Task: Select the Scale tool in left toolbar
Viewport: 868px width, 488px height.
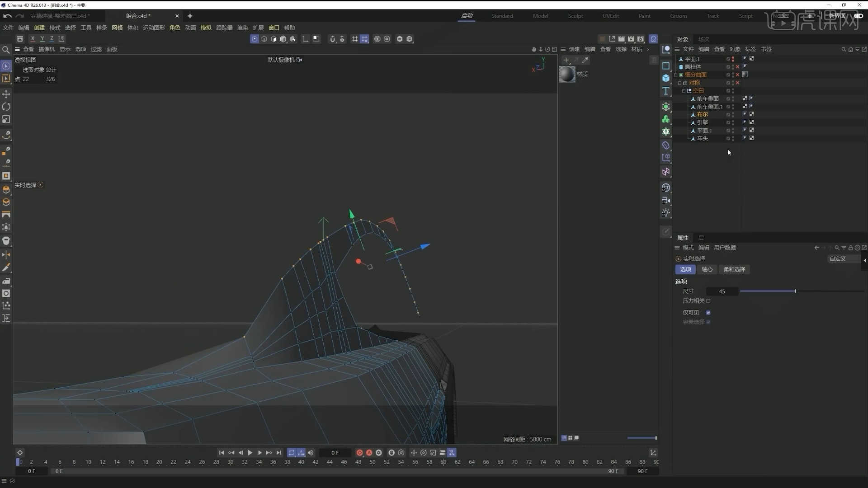Action: [6, 119]
